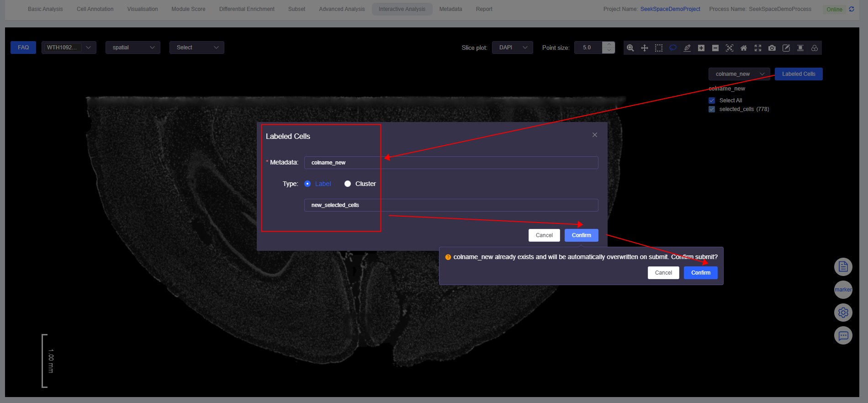868x403 pixels.
Task: Expand the colname_new dropdown
Action: pyautogui.click(x=739, y=74)
